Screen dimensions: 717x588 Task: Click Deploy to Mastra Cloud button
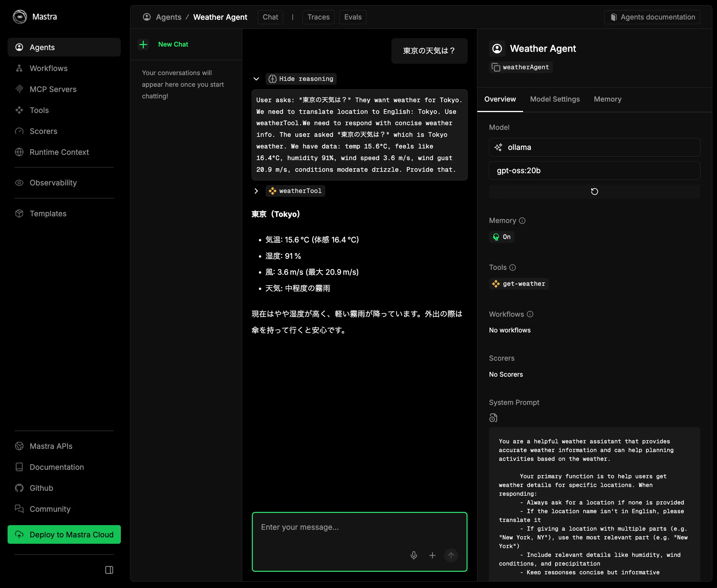click(64, 534)
